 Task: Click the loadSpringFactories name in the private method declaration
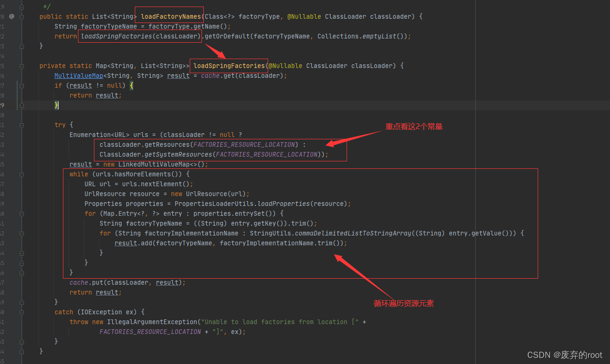click(x=229, y=66)
